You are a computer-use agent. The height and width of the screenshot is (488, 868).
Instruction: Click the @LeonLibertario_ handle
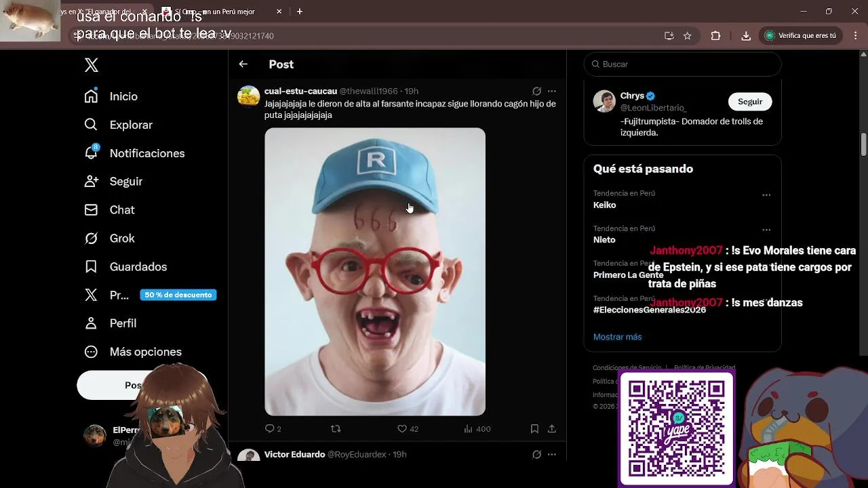click(654, 108)
